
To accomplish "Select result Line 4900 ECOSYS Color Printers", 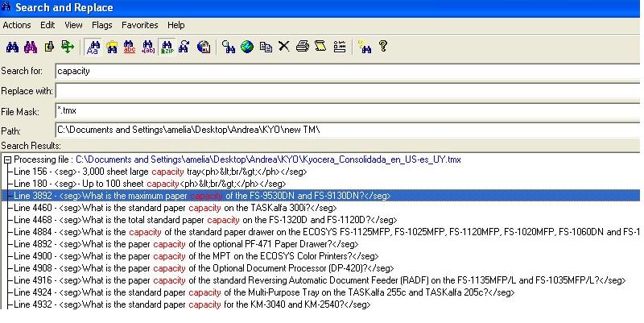I will [x=196, y=256].
